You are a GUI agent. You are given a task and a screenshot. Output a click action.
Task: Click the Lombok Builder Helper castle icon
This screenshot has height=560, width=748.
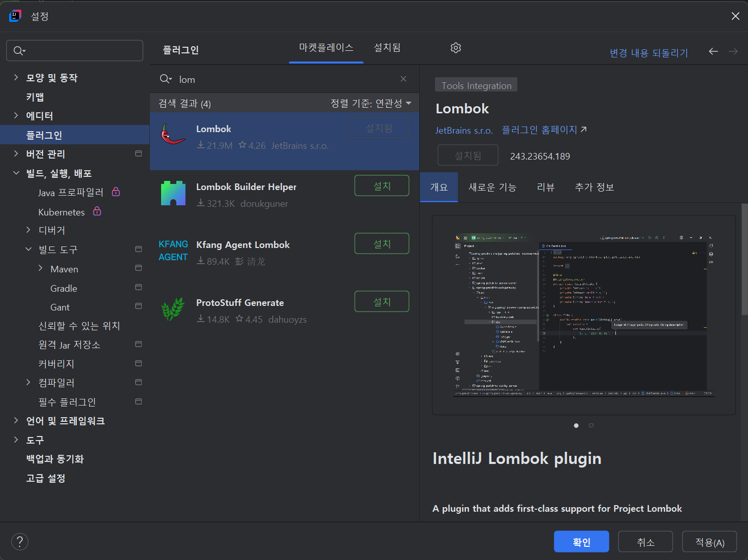[173, 193]
